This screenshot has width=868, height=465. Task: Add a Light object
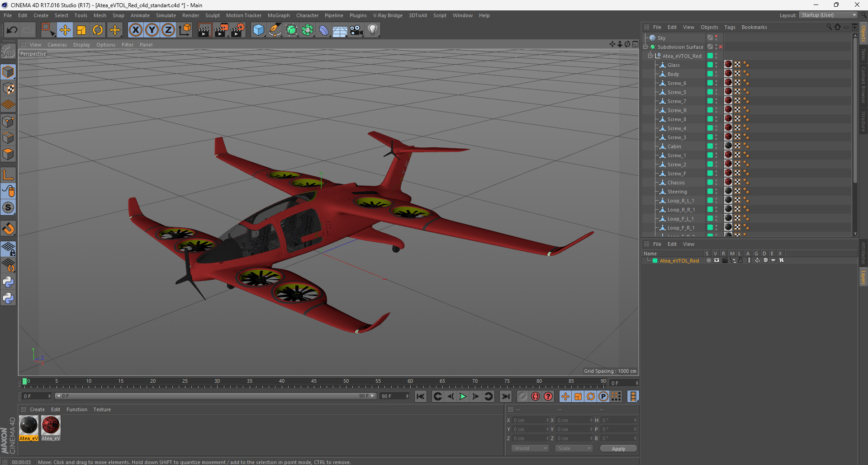click(x=373, y=30)
